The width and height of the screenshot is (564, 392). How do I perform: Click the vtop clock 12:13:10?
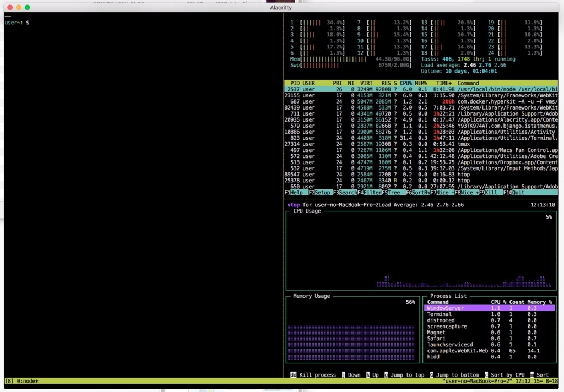click(x=543, y=205)
